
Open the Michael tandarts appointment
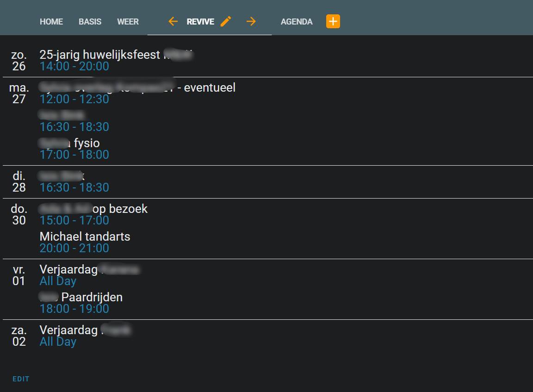click(85, 236)
